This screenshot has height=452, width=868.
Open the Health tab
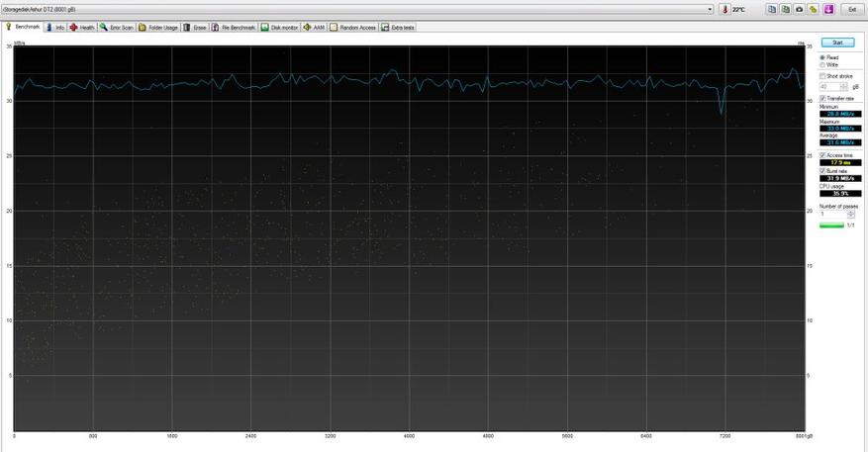(82, 27)
